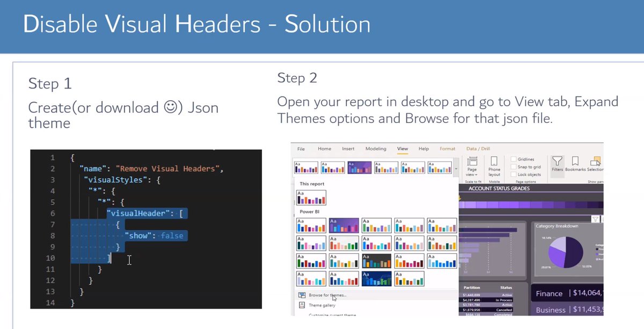Select first theme thumbnail in ribbon strip

coord(306,167)
